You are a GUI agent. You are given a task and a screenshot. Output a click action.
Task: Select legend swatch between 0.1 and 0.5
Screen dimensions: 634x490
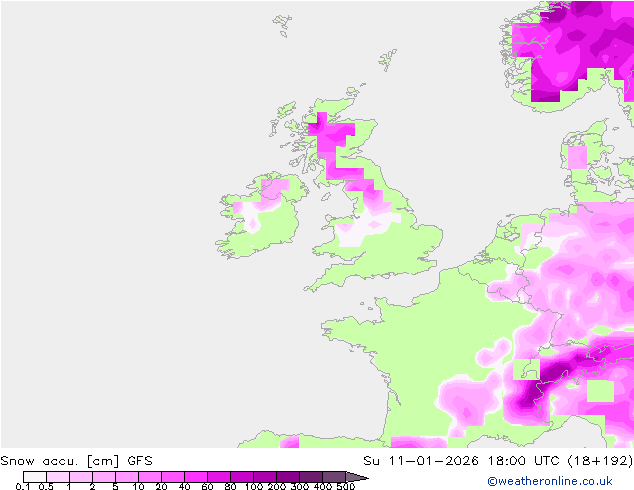(35, 477)
